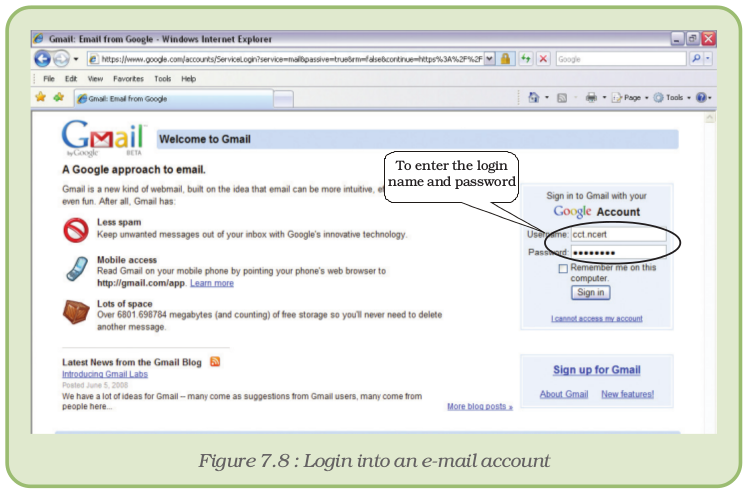Open More blog posts link
The height and width of the screenshot is (493, 753).
[480, 407]
